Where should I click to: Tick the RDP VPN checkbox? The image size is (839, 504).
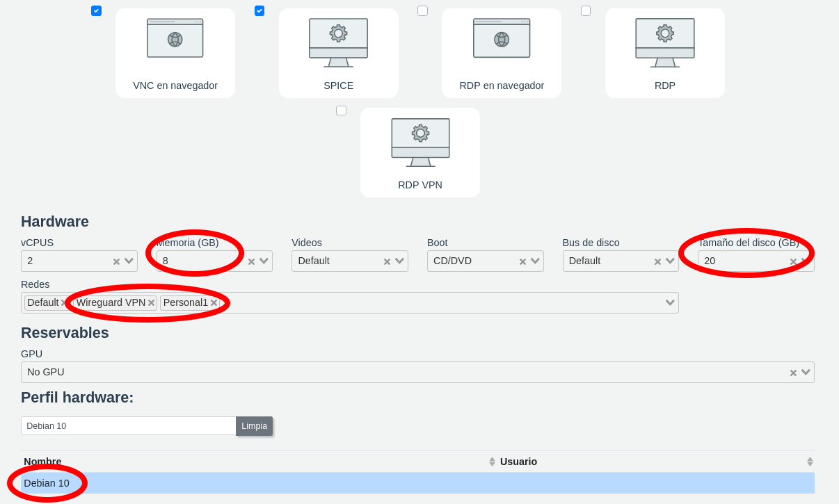click(x=341, y=111)
